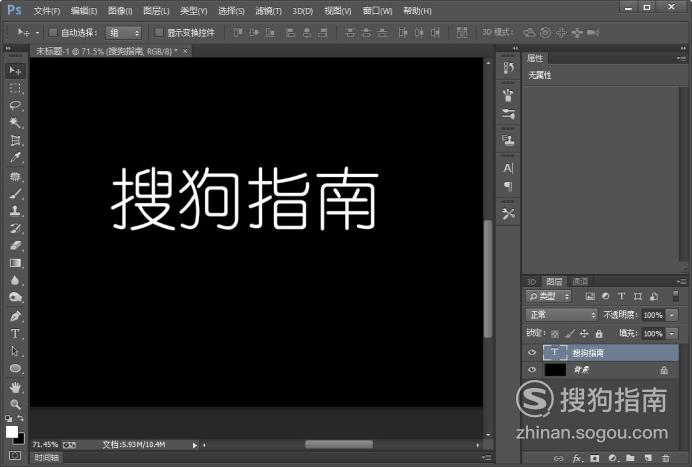Select the Magic Wand tool

pos(15,122)
